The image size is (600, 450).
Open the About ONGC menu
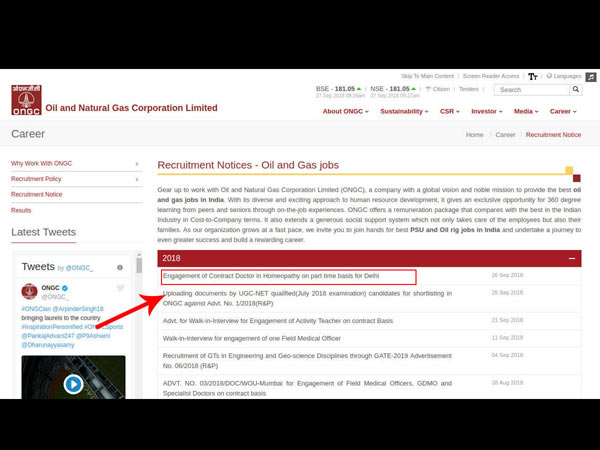(x=346, y=111)
